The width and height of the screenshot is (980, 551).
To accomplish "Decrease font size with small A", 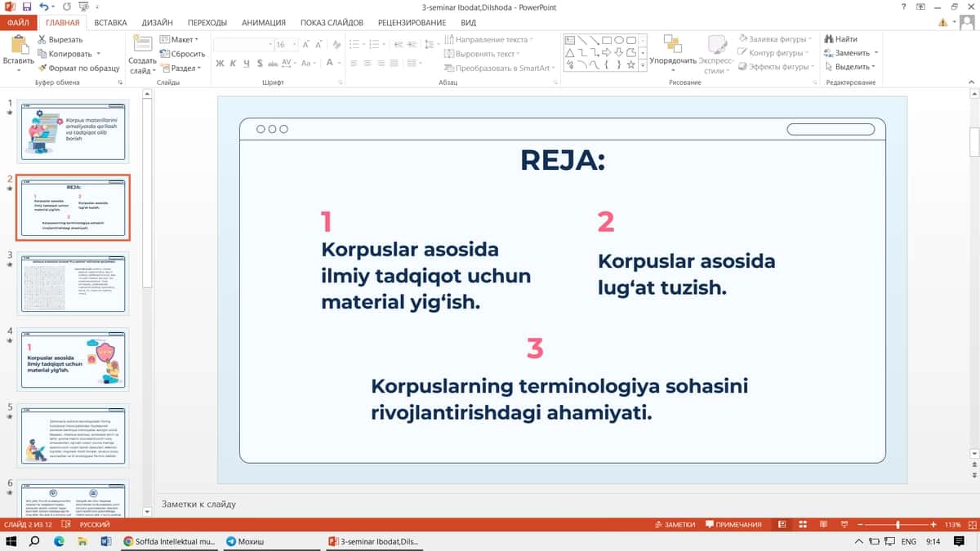I will coord(319,44).
